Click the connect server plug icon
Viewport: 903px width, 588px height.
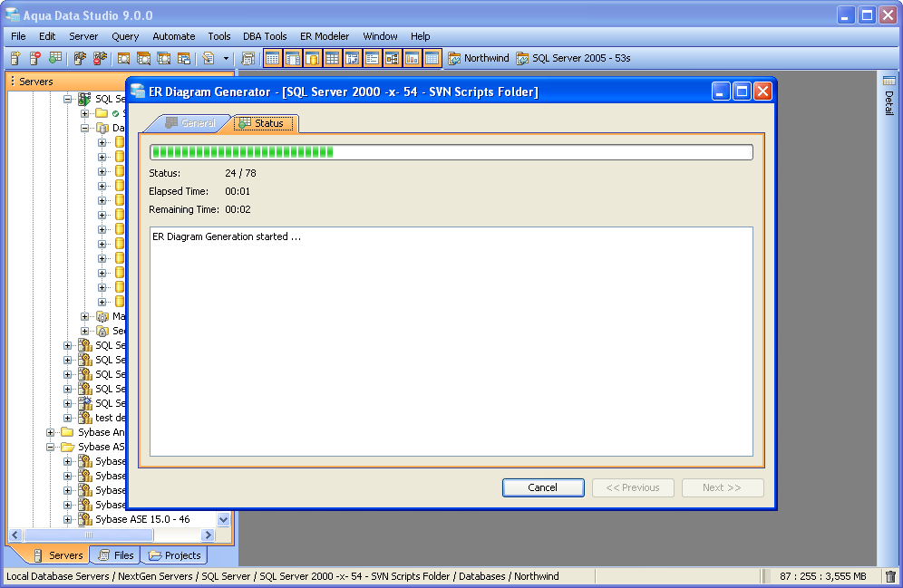click(x=80, y=58)
